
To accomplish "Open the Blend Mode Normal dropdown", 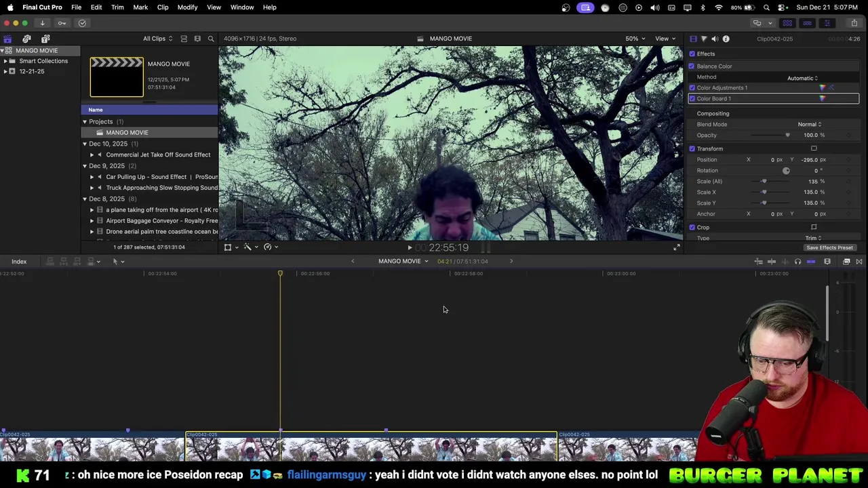I will click(810, 124).
